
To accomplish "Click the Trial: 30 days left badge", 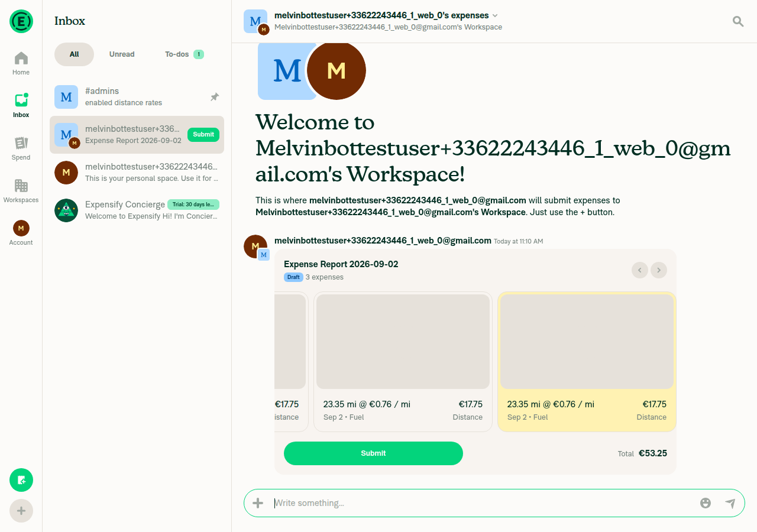I will (193, 205).
